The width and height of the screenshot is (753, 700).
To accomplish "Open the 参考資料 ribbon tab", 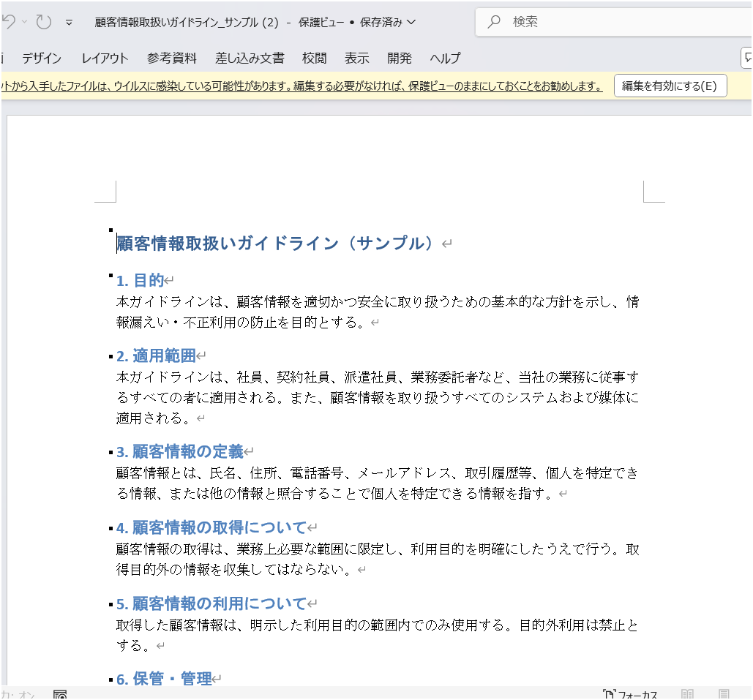I will [x=172, y=59].
